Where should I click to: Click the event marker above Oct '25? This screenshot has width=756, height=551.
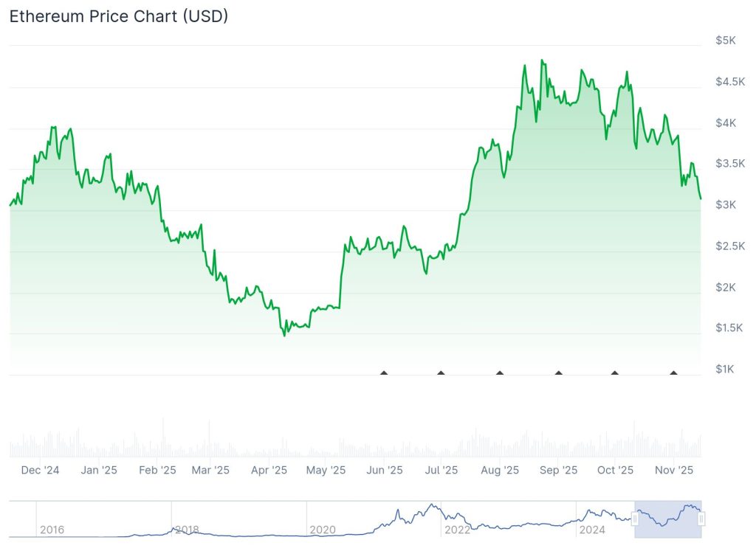point(615,372)
